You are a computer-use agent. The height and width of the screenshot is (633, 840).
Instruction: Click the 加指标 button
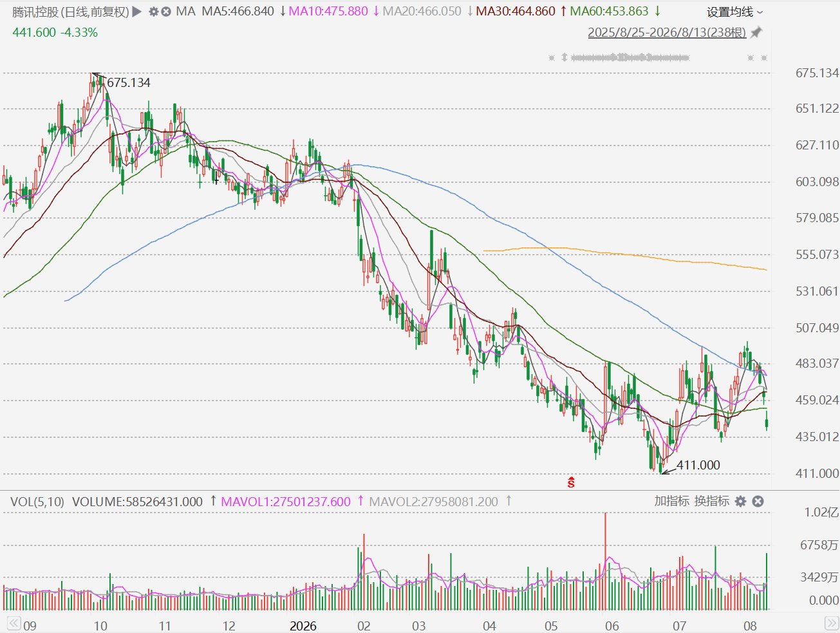671,501
